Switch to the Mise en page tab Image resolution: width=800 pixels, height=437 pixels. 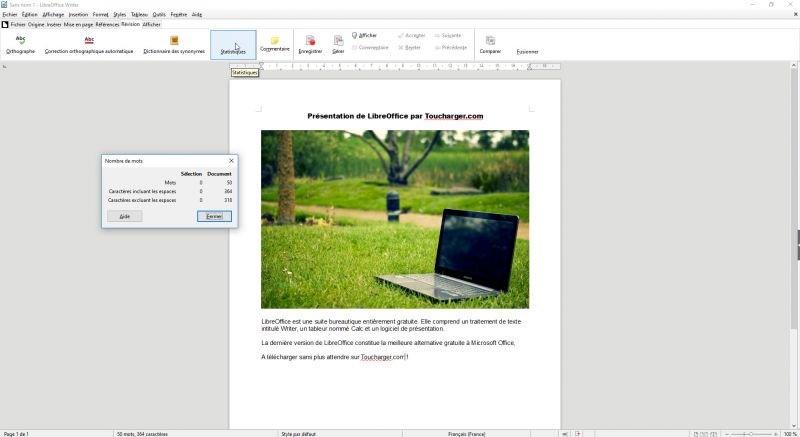78,24
